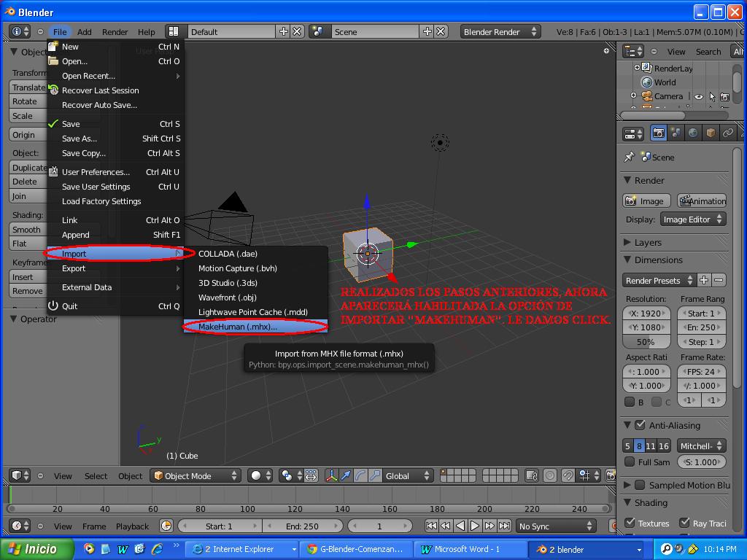The width and height of the screenshot is (747, 560).
Task: Open the Render Presets dropdown
Action: [659, 280]
